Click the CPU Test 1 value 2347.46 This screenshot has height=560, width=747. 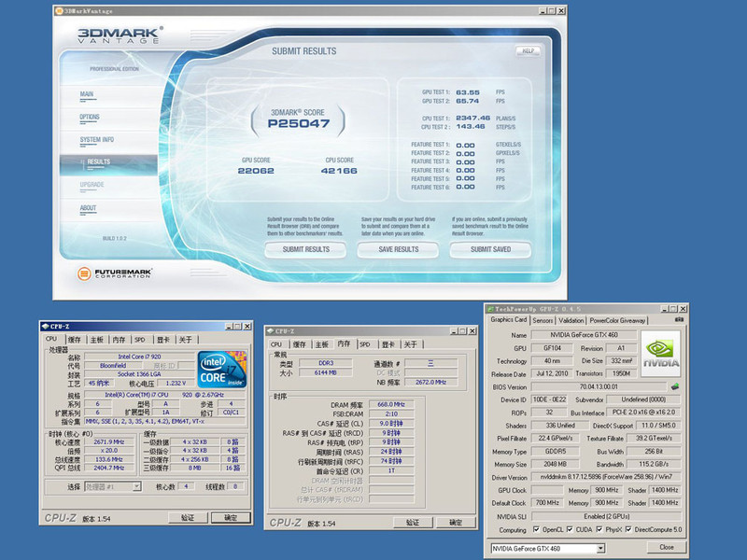[x=472, y=119]
